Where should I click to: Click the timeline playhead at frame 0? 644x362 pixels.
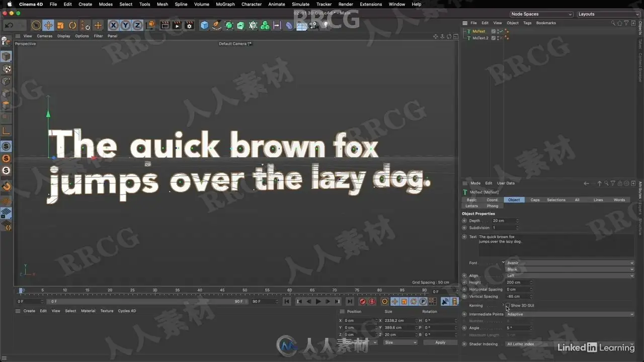click(x=21, y=291)
